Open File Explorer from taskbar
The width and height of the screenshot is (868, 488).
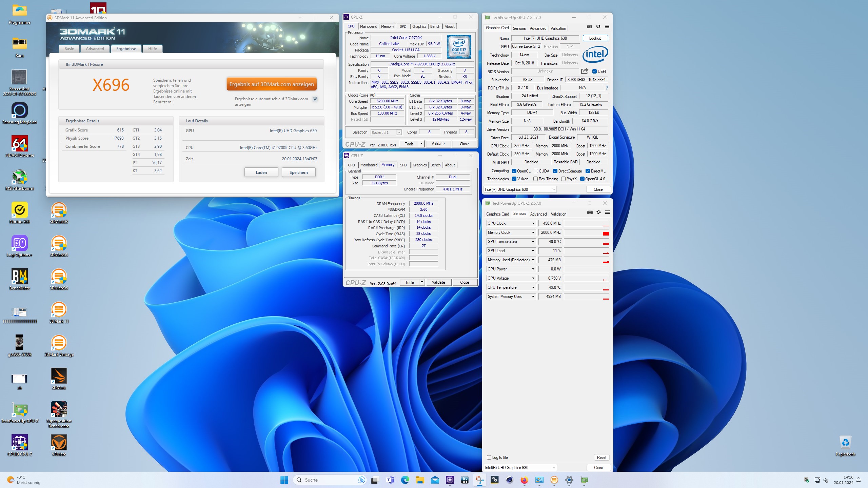point(420,480)
